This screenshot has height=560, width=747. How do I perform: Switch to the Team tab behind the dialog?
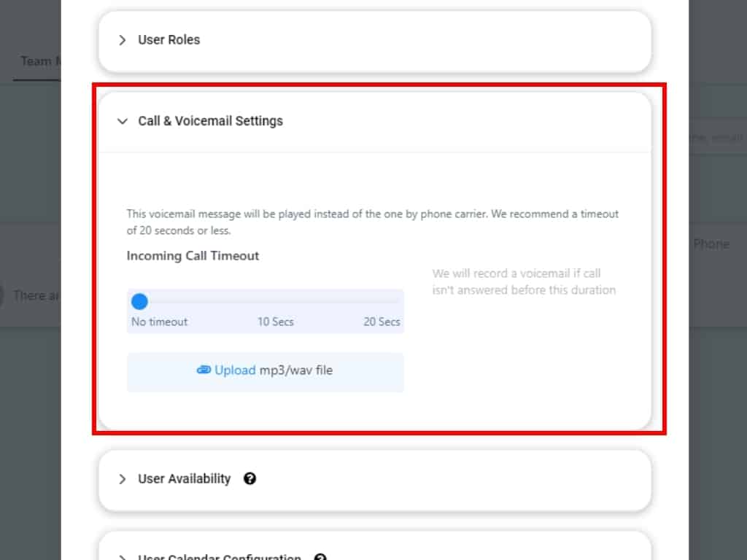(36, 61)
